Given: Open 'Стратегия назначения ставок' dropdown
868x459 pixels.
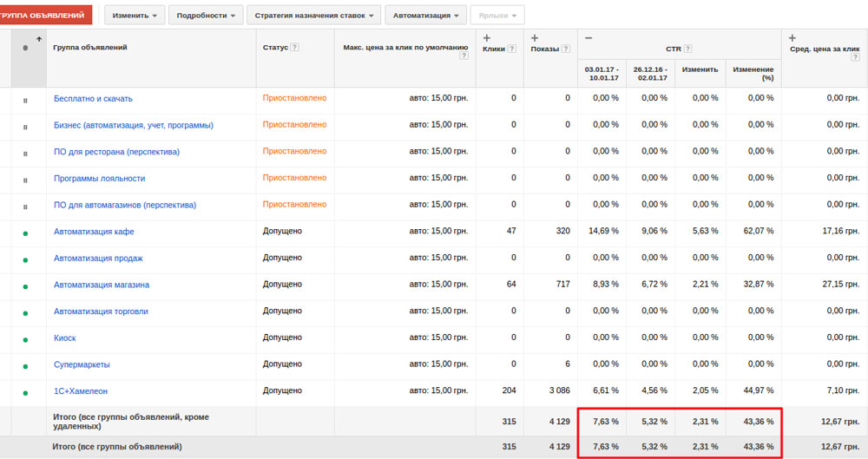Looking at the screenshot, I should pyautogui.click(x=314, y=16).
